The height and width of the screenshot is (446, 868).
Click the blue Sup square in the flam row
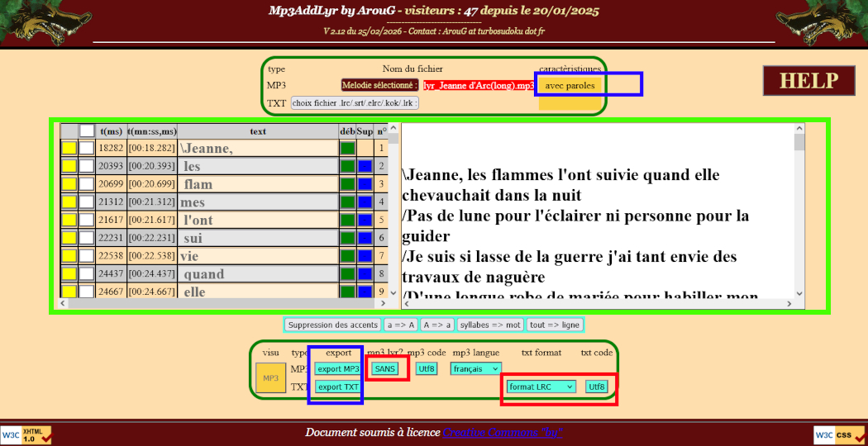click(x=365, y=184)
